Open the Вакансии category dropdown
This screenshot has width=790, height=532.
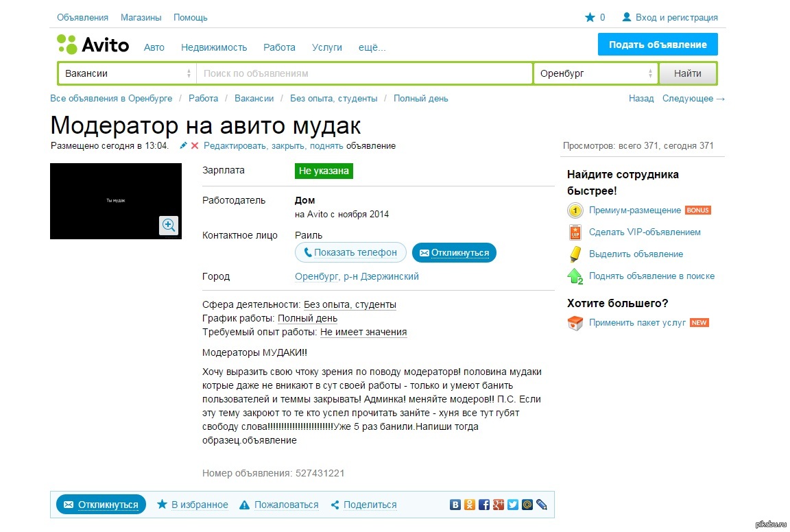point(128,73)
